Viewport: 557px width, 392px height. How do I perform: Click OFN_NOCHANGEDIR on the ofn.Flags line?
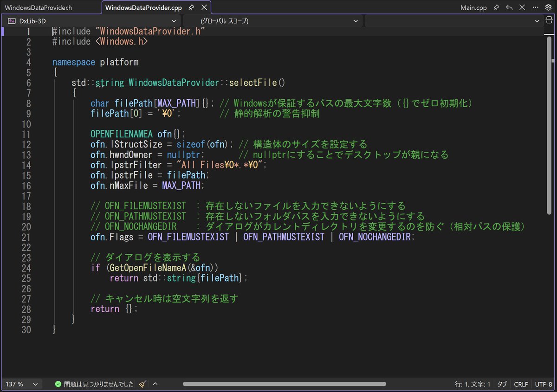pos(375,237)
